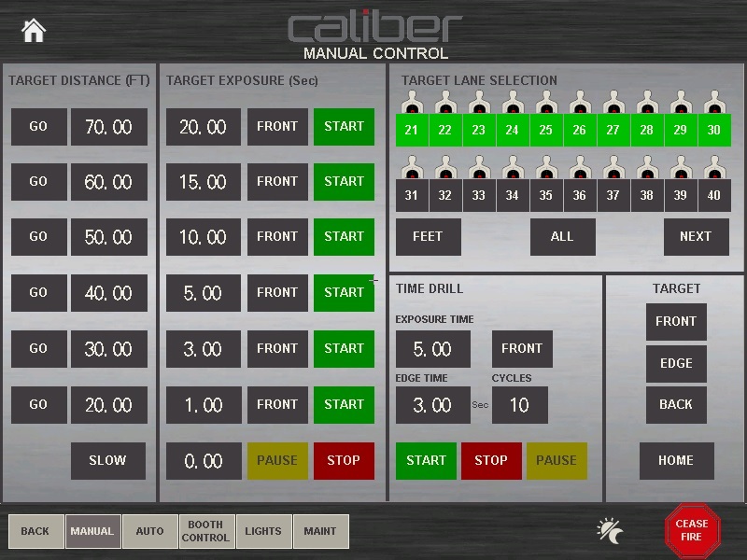Tap the EDGE TIME field showing 3.00
The width and height of the screenshot is (747, 560).
click(x=435, y=405)
